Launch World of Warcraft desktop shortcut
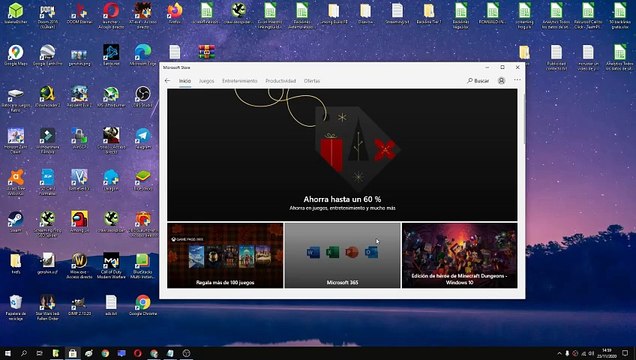 point(79,266)
